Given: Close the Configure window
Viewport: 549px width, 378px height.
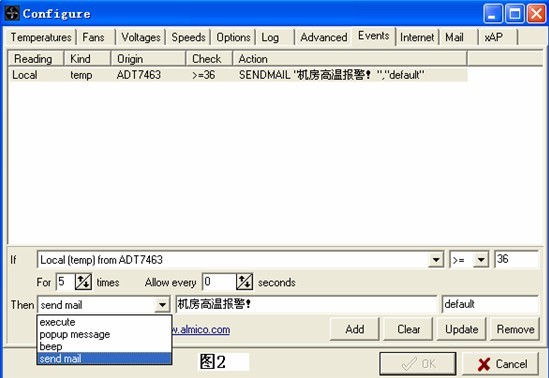Looking at the screenshot, I should (536, 14).
